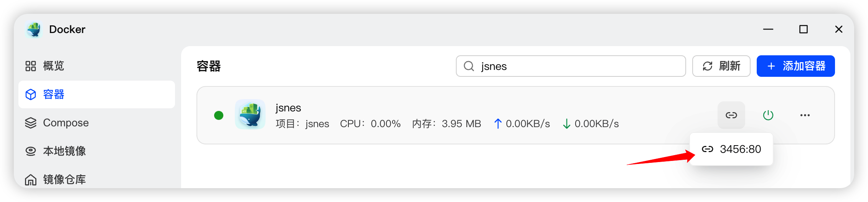
Task: Click the jsnes container name
Action: pos(288,108)
